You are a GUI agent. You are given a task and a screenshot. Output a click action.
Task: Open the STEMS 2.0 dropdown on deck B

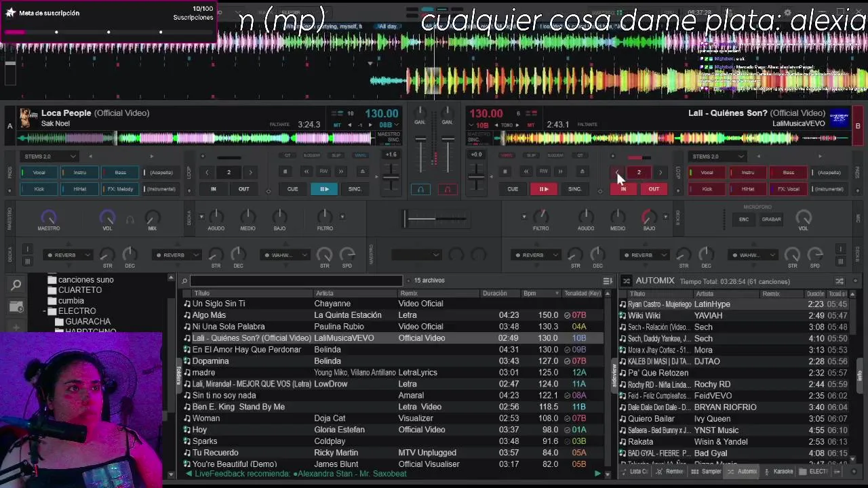(718, 157)
